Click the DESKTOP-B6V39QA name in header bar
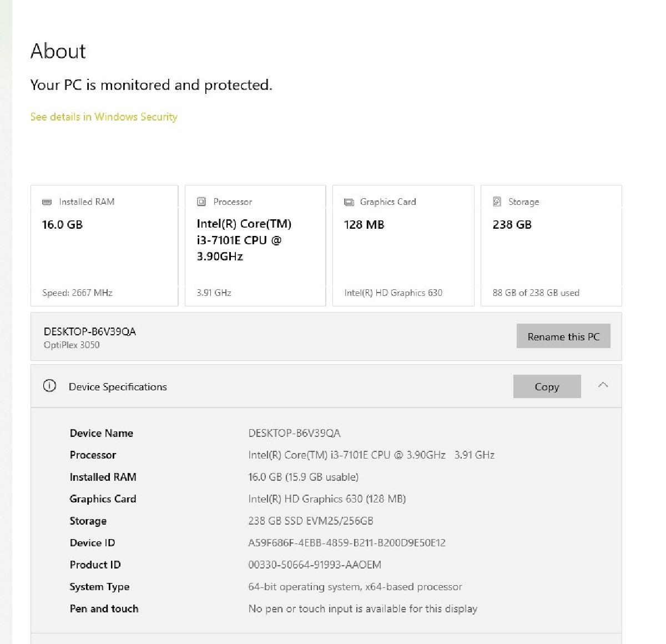The height and width of the screenshot is (644, 666). click(90, 331)
